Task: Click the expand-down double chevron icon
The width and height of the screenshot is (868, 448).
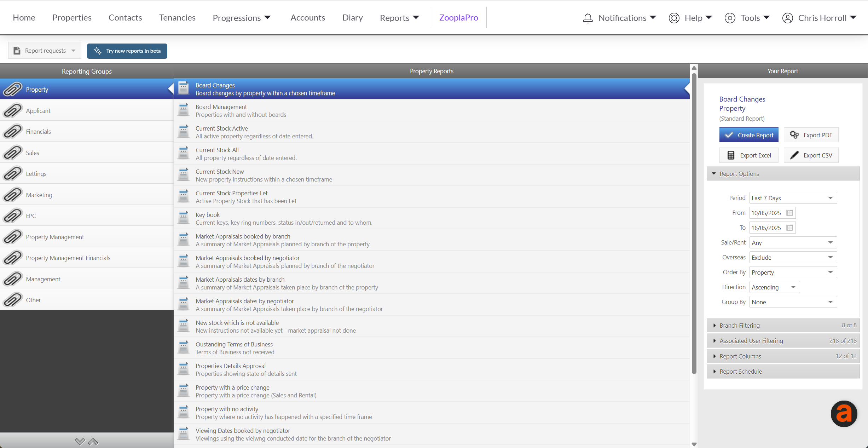Action: click(x=80, y=441)
